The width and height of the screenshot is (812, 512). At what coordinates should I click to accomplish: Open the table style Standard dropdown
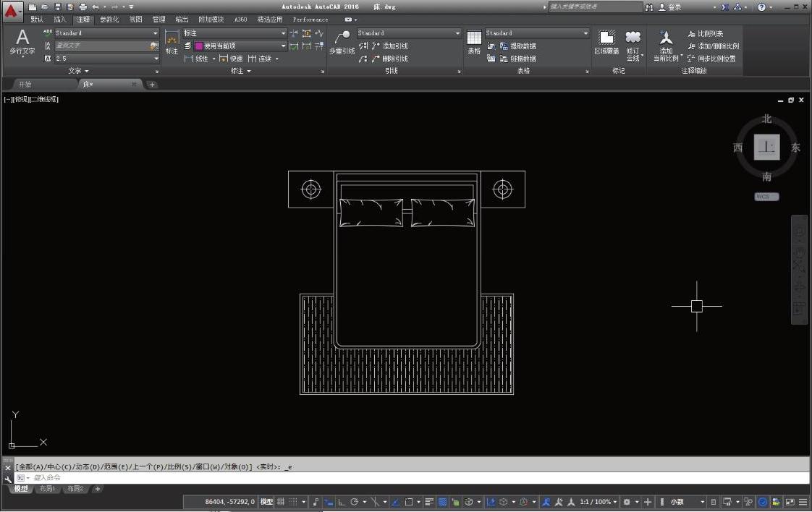coord(537,33)
